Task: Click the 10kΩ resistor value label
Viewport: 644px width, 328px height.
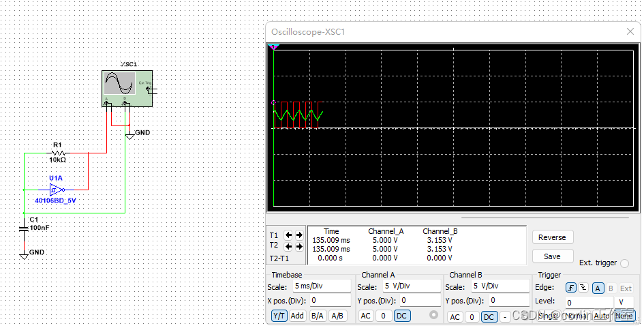Action: 57,160
